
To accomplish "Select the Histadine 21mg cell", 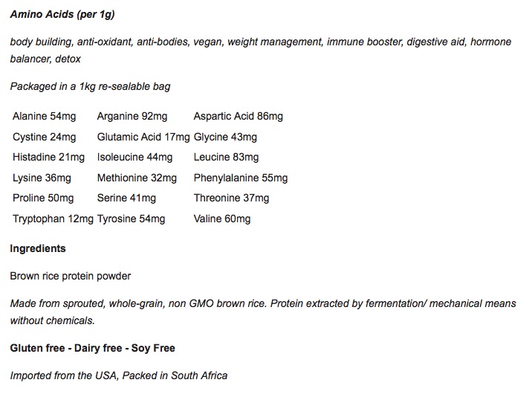I will [48, 157].
